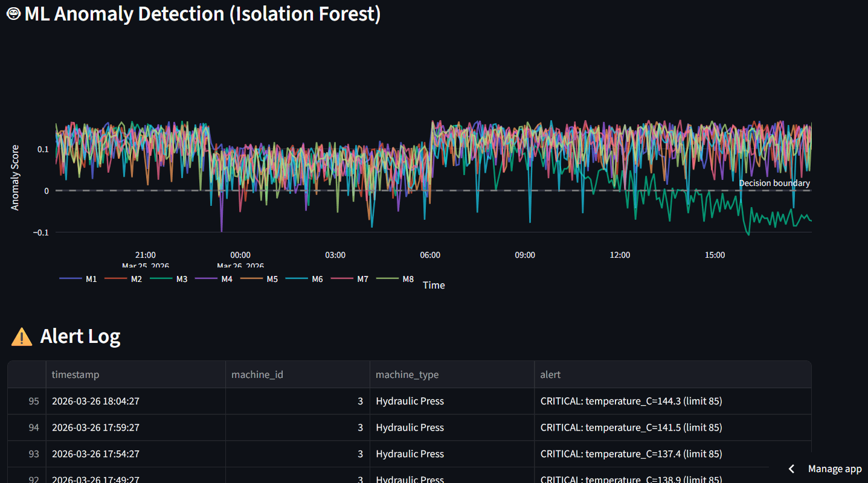Toggle M1 series in chart legend
The image size is (868, 483).
(79, 279)
